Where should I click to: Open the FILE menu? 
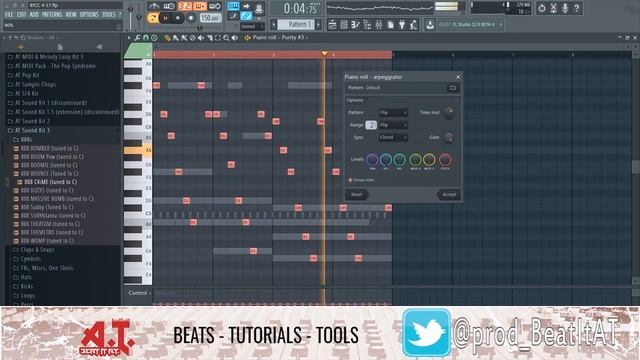coord(9,15)
